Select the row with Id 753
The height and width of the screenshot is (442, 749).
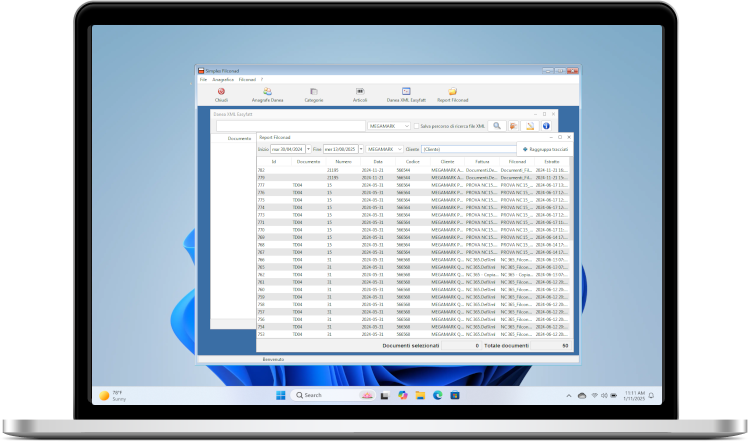(413, 334)
